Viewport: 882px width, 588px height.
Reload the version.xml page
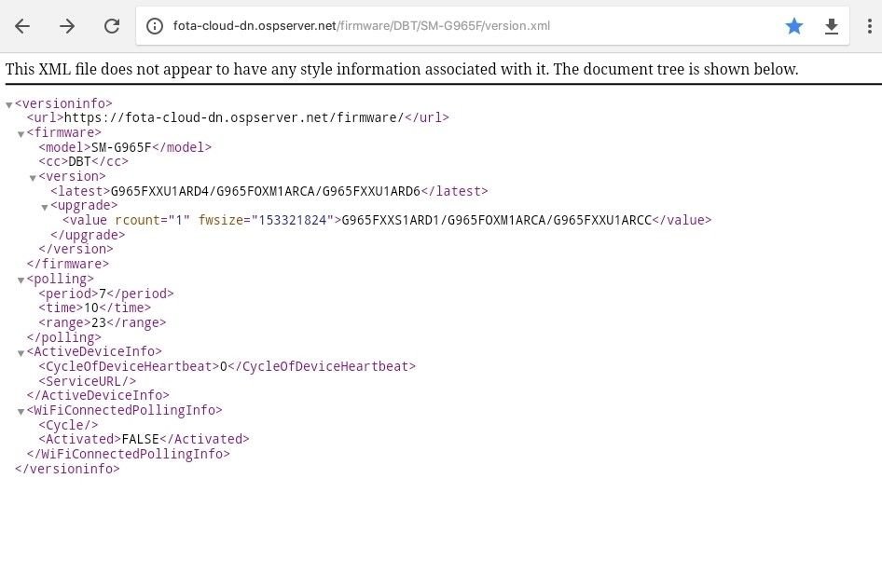coord(112,26)
